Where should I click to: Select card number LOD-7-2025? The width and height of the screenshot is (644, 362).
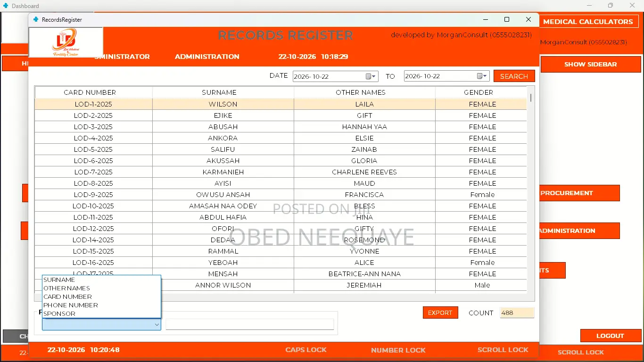pos(93,172)
